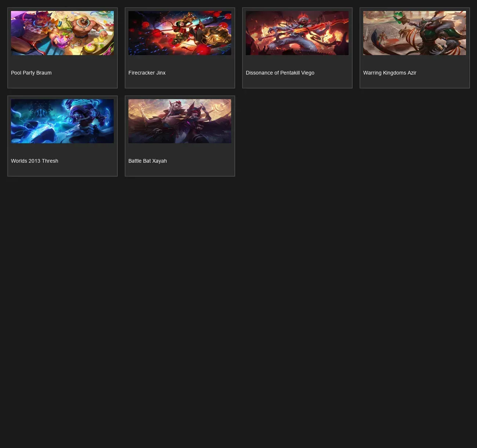Select the Dissonance of Pentakill Viego artwork
The image size is (477, 448).
coord(297,33)
